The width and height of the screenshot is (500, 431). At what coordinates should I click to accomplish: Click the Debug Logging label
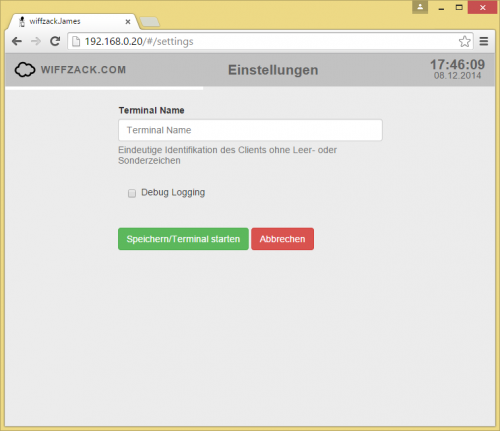[x=173, y=193]
